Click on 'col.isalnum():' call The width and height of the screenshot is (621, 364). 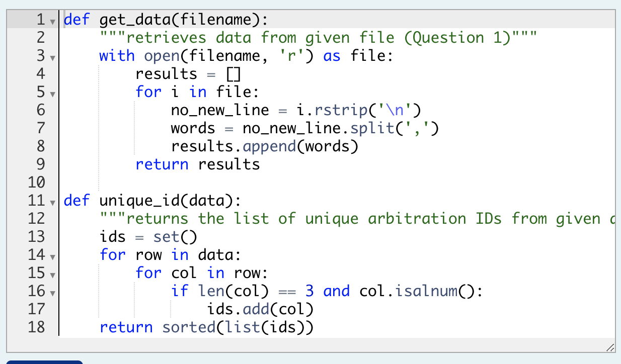click(421, 291)
